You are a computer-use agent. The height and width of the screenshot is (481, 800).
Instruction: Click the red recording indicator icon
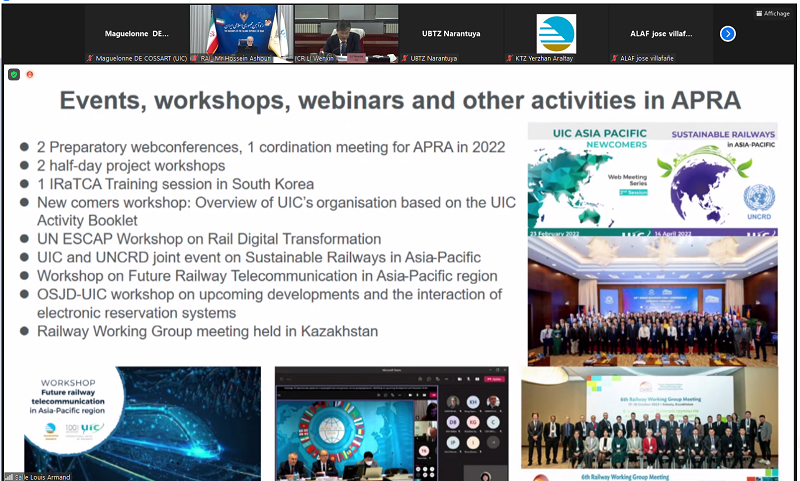point(30,74)
